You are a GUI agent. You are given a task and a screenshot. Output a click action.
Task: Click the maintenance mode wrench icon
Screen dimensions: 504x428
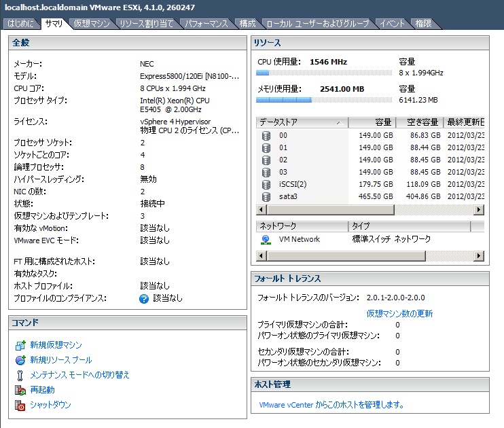click(20, 375)
